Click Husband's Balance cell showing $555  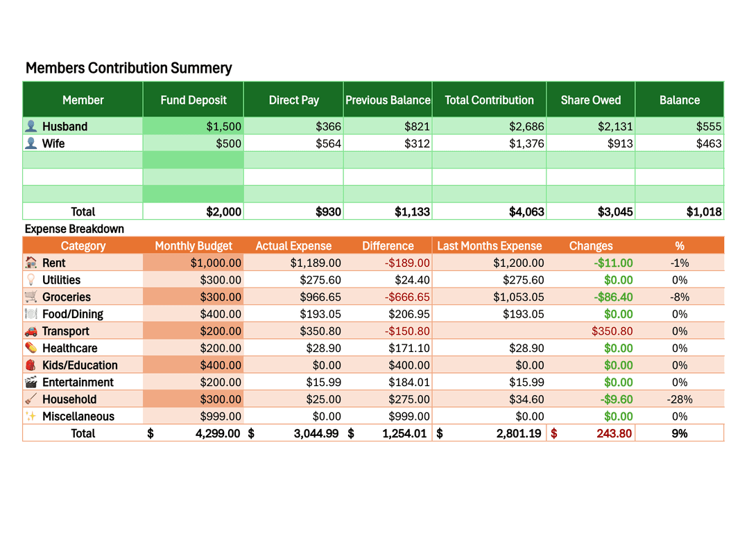[x=680, y=126]
